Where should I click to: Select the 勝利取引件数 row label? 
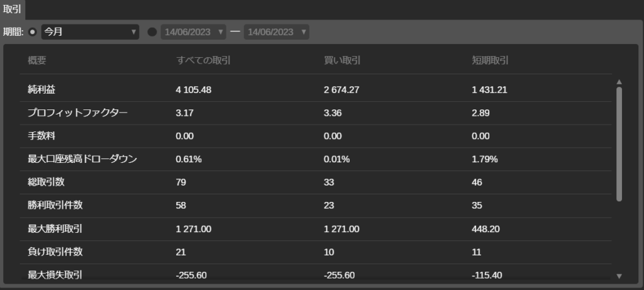click(x=55, y=206)
